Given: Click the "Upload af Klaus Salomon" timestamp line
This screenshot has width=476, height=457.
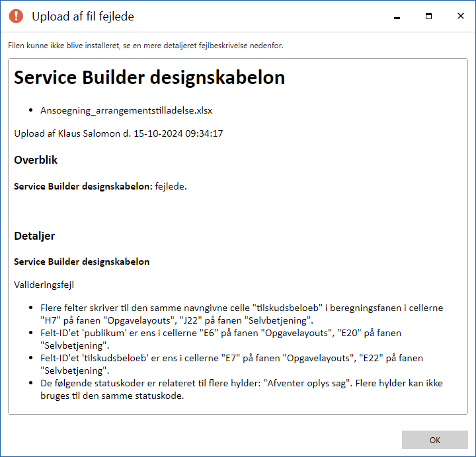Looking at the screenshot, I should [x=118, y=133].
